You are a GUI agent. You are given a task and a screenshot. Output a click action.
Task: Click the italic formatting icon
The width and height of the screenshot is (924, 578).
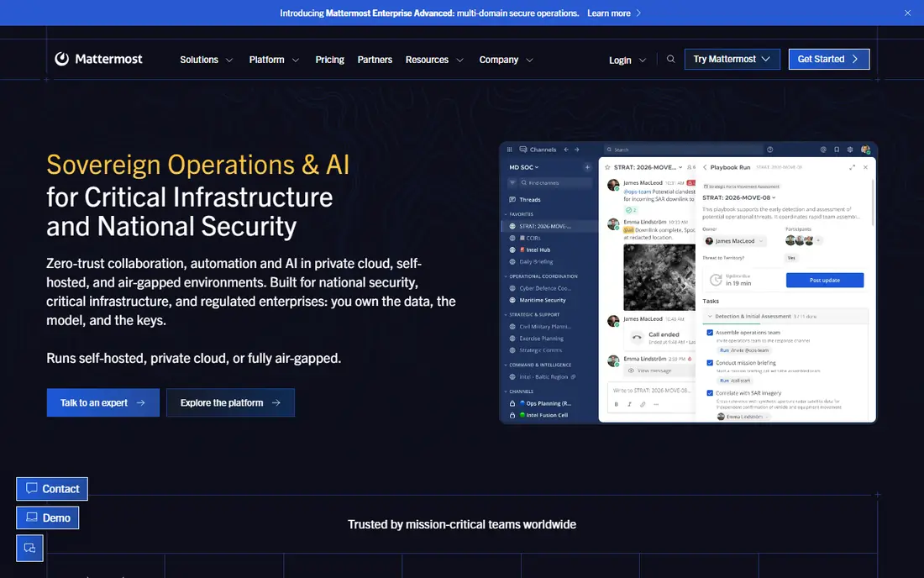point(629,404)
